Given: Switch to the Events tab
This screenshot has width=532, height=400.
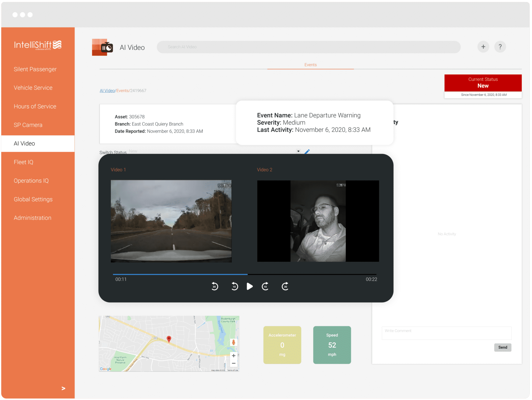Looking at the screenshot, I should [x=310, y=65].
